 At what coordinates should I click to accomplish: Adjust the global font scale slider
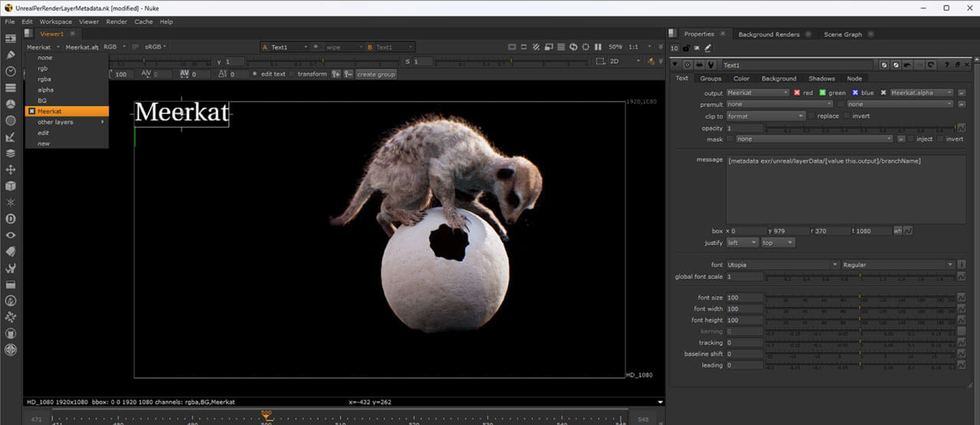click(x=860, y=276)
